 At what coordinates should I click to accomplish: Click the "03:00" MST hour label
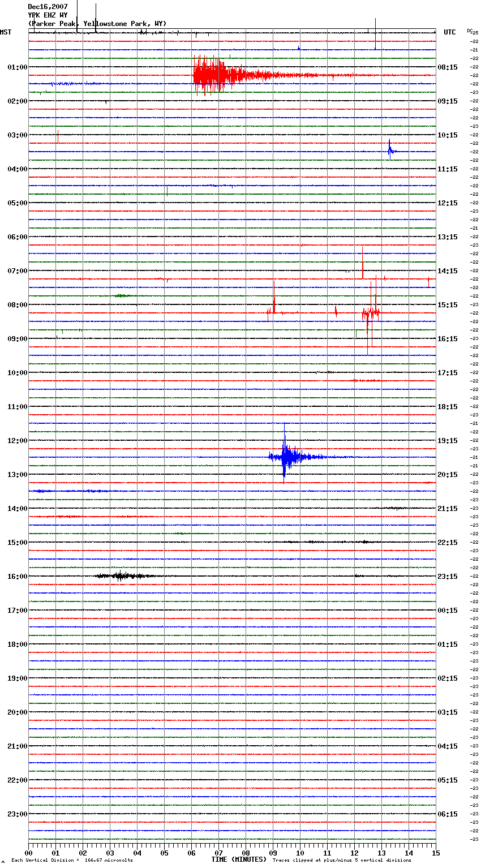18,135
